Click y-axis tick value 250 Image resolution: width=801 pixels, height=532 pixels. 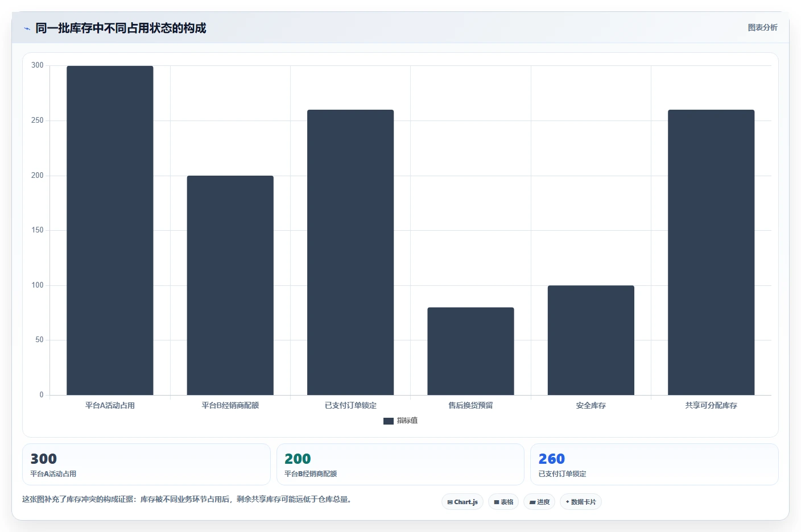click(38, 120)
